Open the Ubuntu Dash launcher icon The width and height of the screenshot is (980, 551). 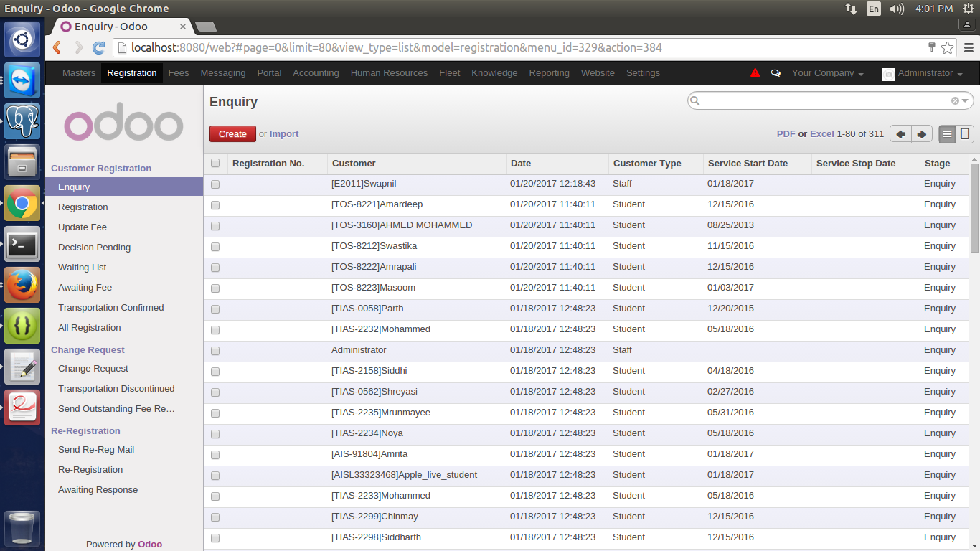coord(22,39)
